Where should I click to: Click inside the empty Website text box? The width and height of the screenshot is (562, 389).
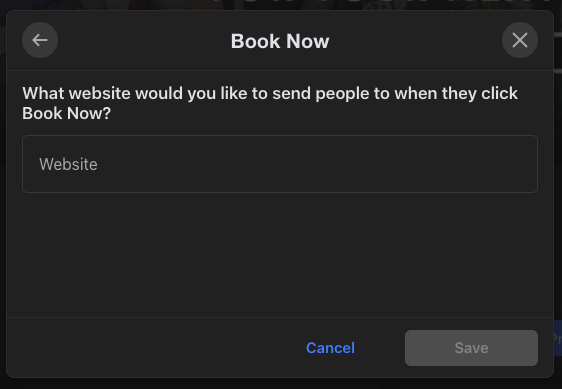tap(280, 164)
